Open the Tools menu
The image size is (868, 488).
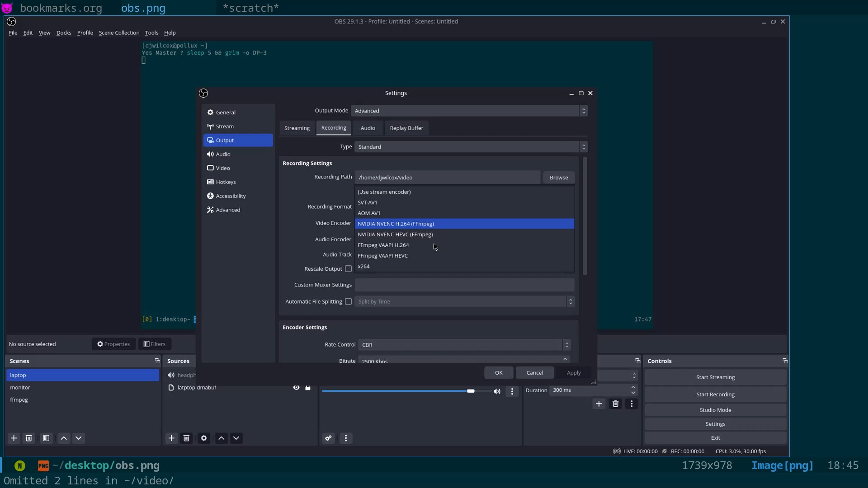(151, 33)
